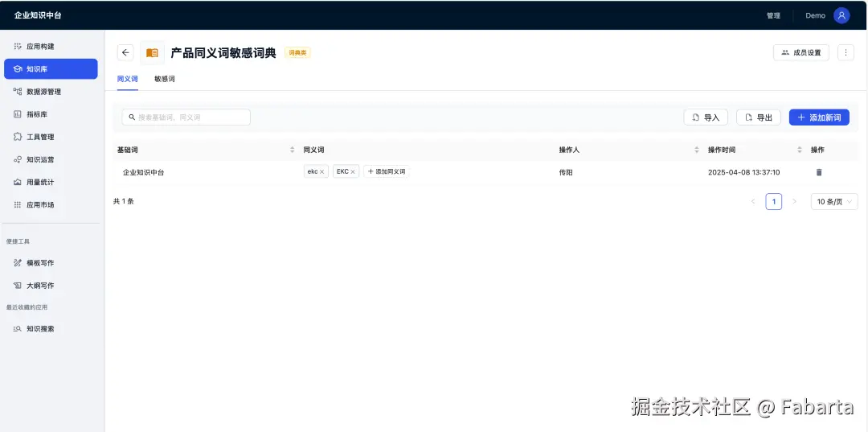Go to next page arrow
The image size is (868, 432).
(x=794, y=202)
